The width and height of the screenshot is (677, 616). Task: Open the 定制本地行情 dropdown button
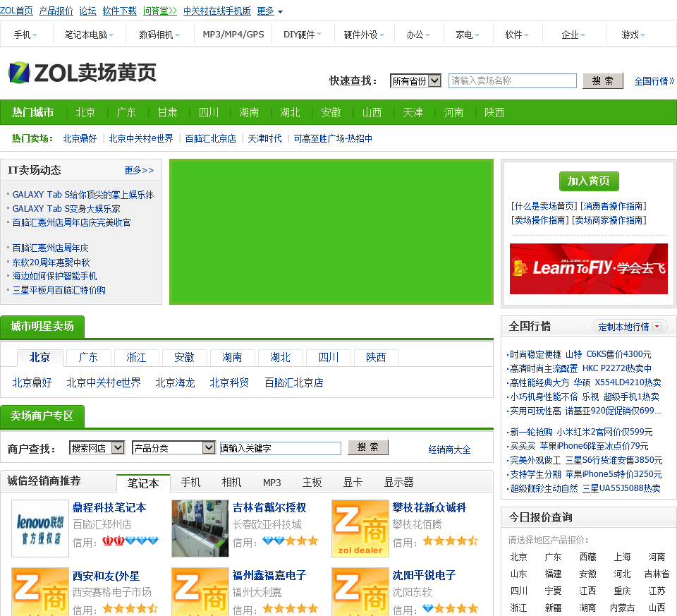[x=630, y=327]
